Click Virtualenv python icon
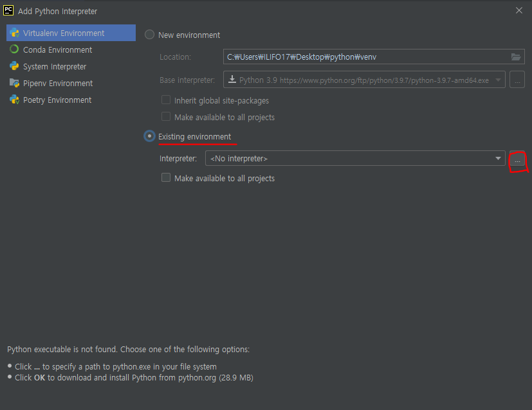532x410 pixels. pyautogui.click(x=14, y=33)
